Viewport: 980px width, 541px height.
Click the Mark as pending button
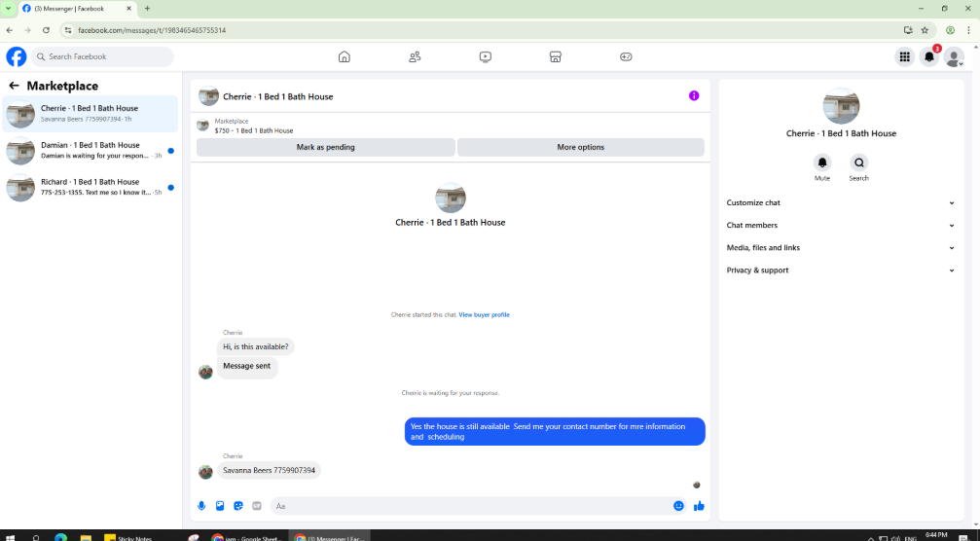pos(326,148)
